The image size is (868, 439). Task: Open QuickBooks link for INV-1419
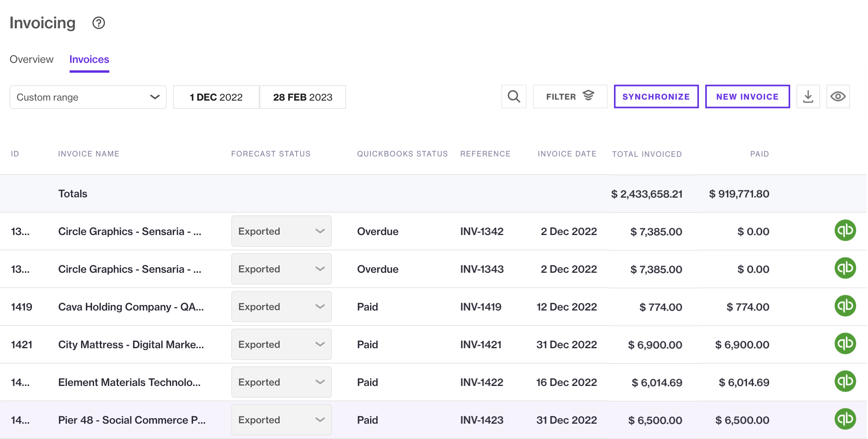pos(845,306)
